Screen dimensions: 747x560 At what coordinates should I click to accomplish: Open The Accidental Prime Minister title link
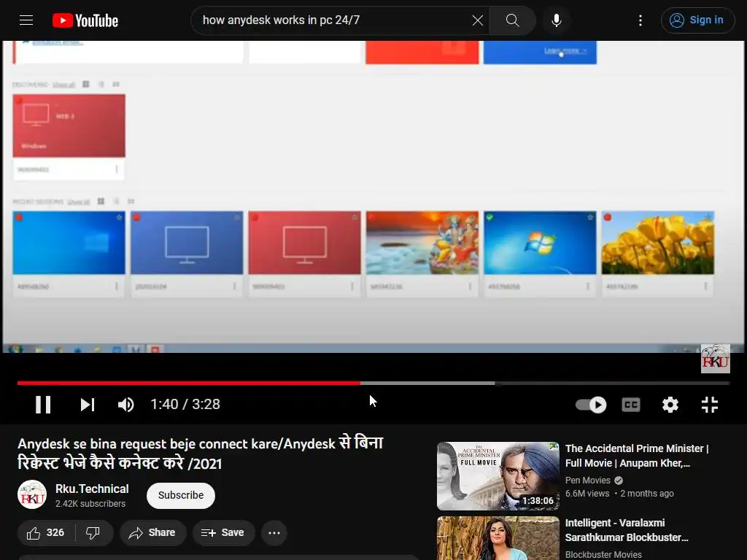[636, 456]
